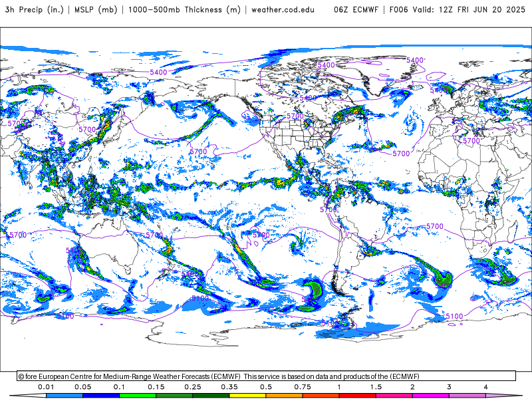Click the 5400 contour label over Greenland

click(415, 61)
